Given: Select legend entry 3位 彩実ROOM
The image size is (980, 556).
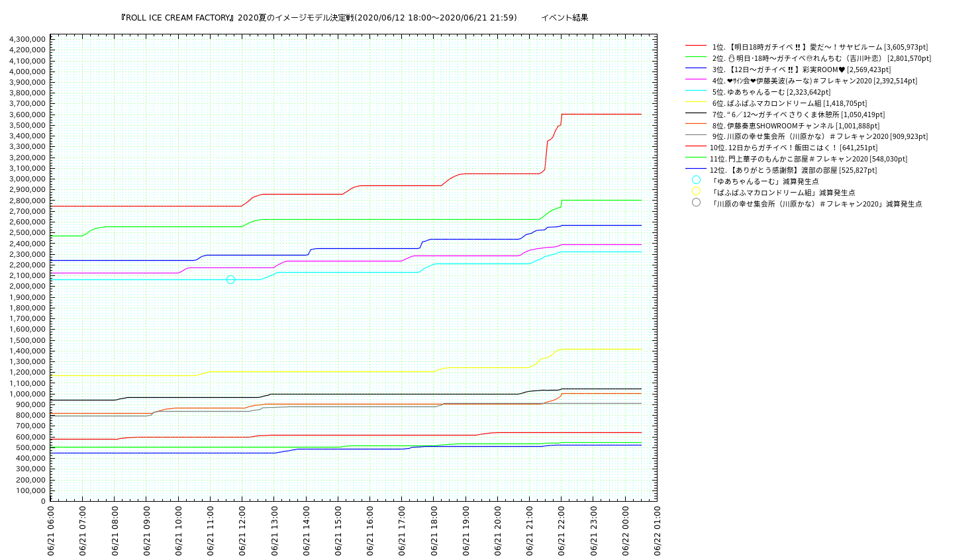Looking at the screenshot, I should coord(801,69).
